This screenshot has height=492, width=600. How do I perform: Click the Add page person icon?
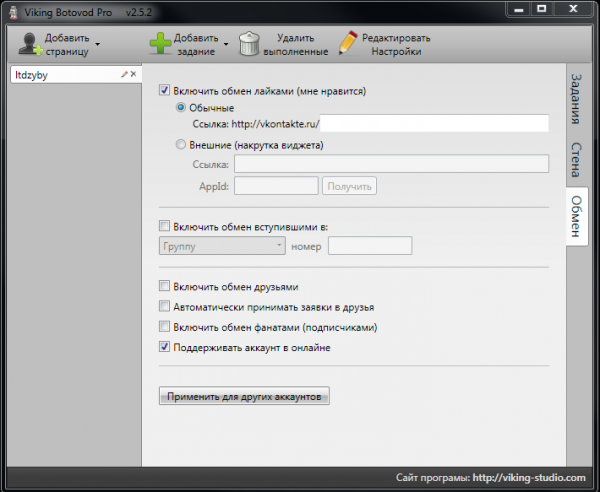tap(31, 44)
